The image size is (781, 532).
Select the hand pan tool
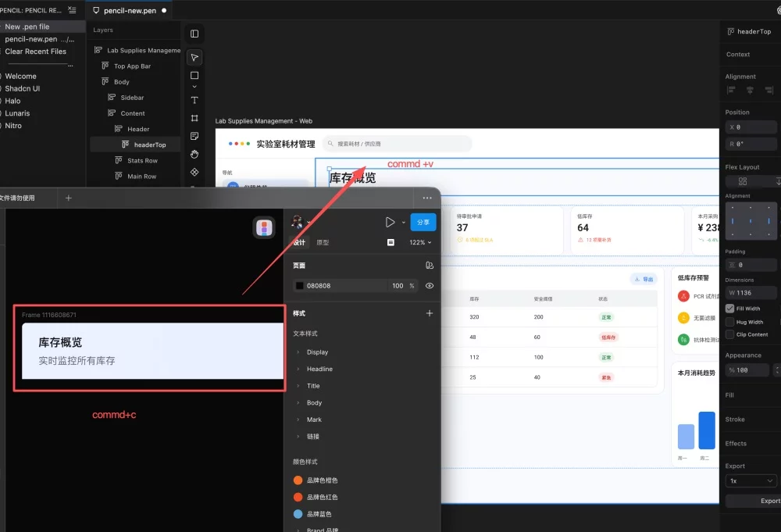click(194, 154)
